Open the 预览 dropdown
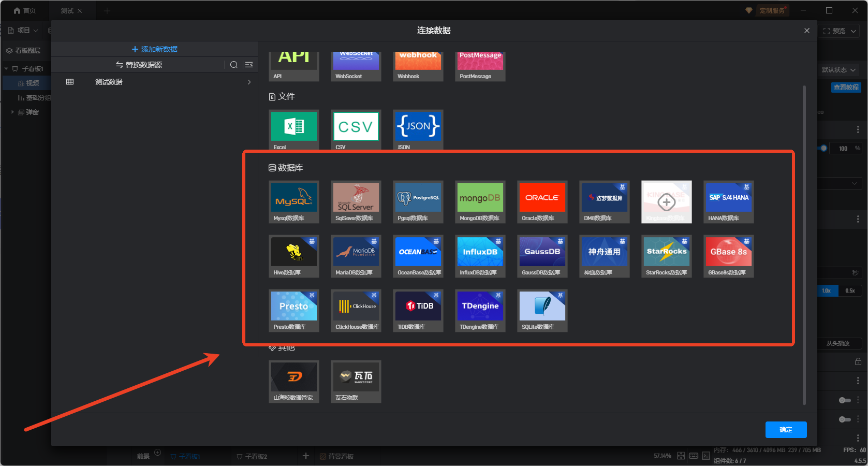The height and width of the screenshot is (466, 868). 840,31
